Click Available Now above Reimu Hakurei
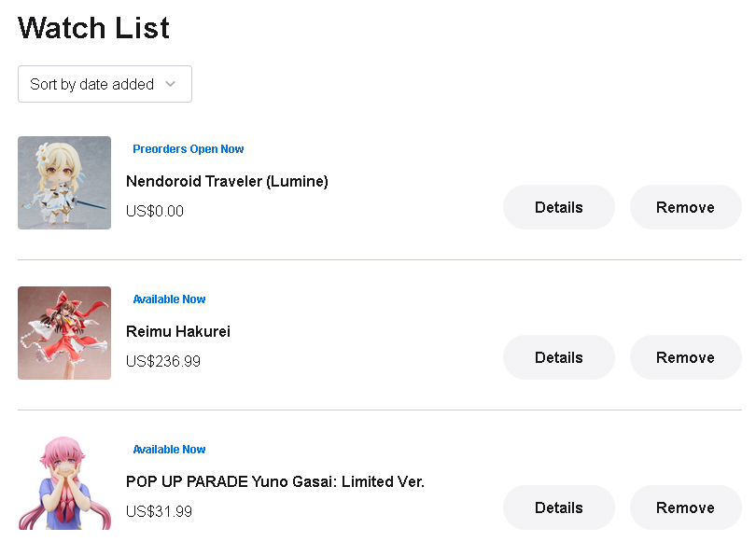The image size is (756, 556). pyautogui.click(x=169, y=299)
